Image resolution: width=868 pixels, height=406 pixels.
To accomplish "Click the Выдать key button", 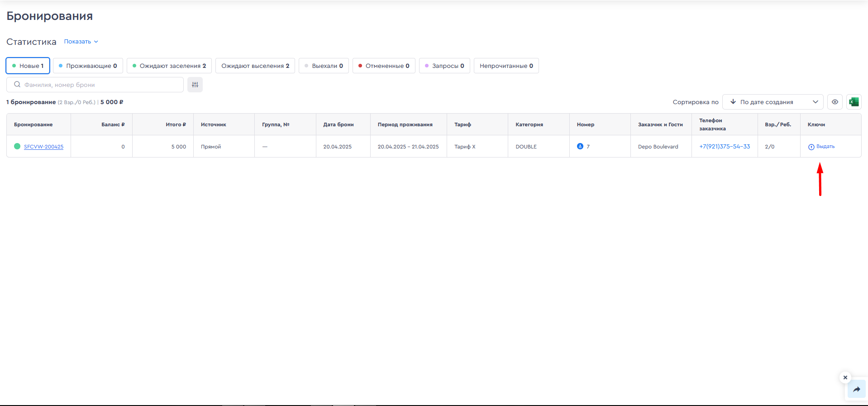I will [822, 147].
